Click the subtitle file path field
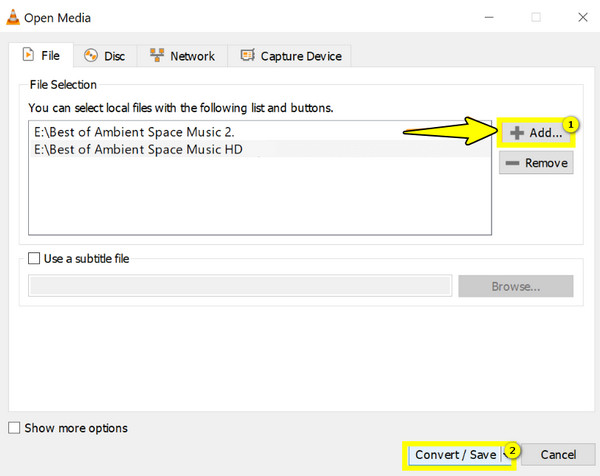The width and height of the screenshot is (600, 476). coord(240,285)
